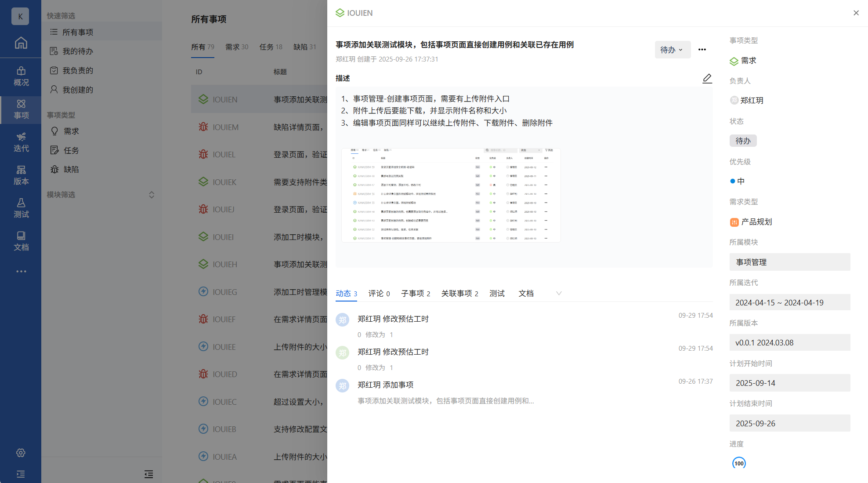
Task: Select 我的待办 quick filter
Action: [x=78, y=51]
